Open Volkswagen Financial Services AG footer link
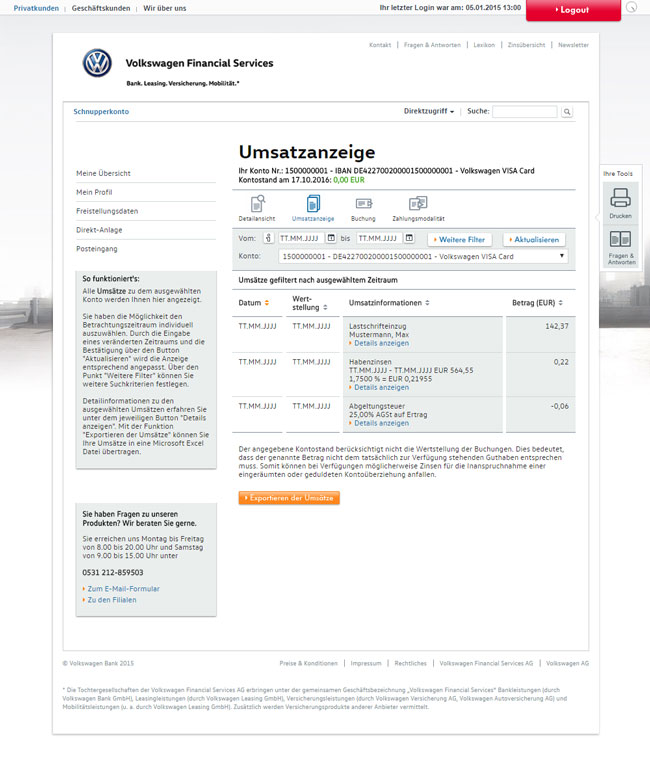Screen dimensions: 650x762 pyautogui.click(x=486, y=663)
